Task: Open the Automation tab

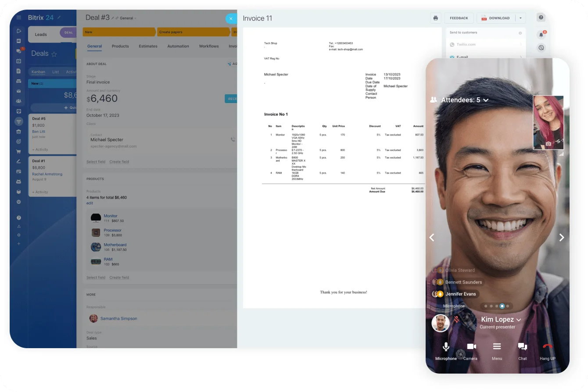Action: [x=178, y=46]
